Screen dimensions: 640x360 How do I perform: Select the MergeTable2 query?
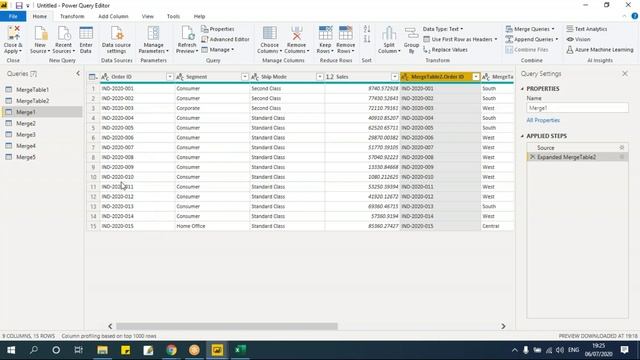42,101
